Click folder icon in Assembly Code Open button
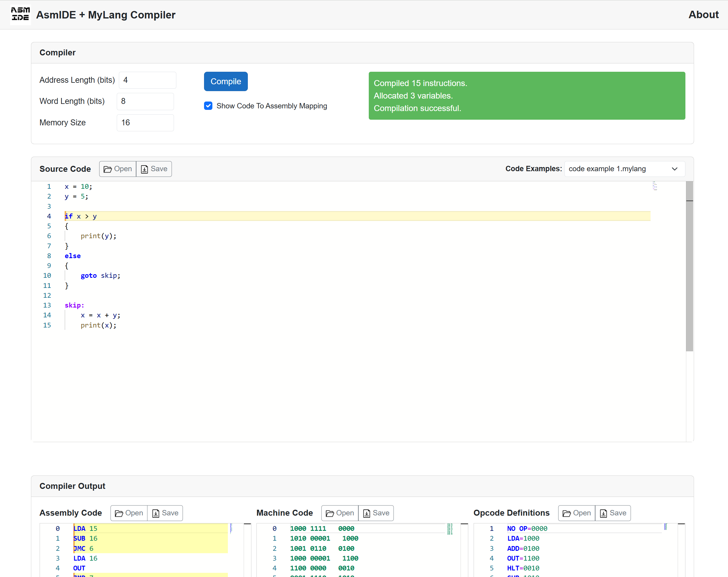728x577 pixels. point(119,513)
